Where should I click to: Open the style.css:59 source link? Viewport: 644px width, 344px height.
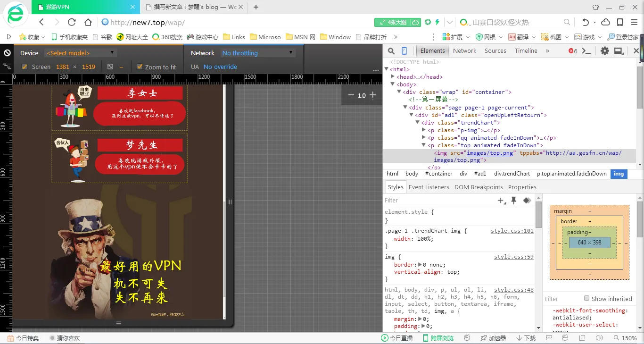[x=514, y=257]
